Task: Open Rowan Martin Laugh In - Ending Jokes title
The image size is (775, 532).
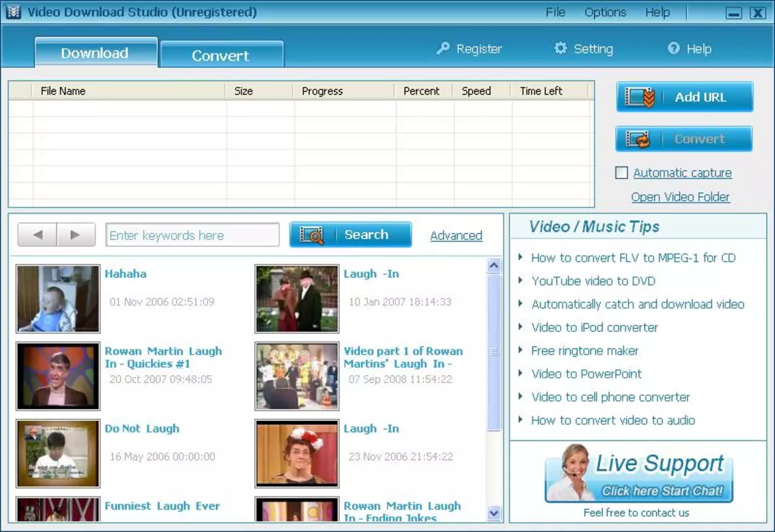Action: click(402, 511)
